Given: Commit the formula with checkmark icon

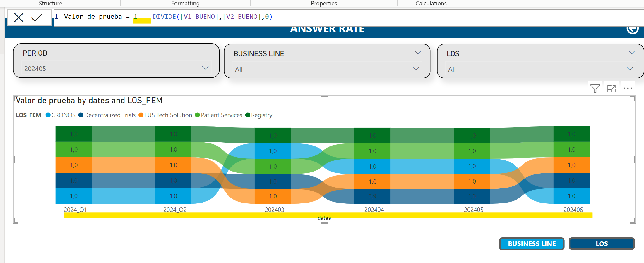Looking at the screenshot, I should click(x=37, y=18).
